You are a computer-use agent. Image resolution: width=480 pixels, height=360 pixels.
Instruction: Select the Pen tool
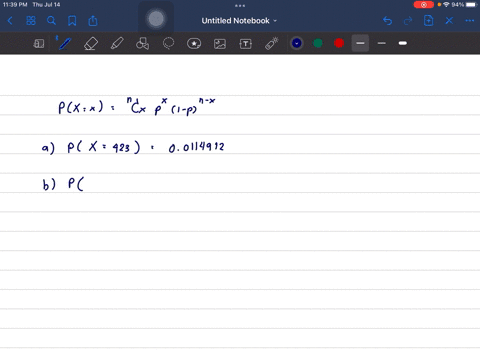[65, 44]
